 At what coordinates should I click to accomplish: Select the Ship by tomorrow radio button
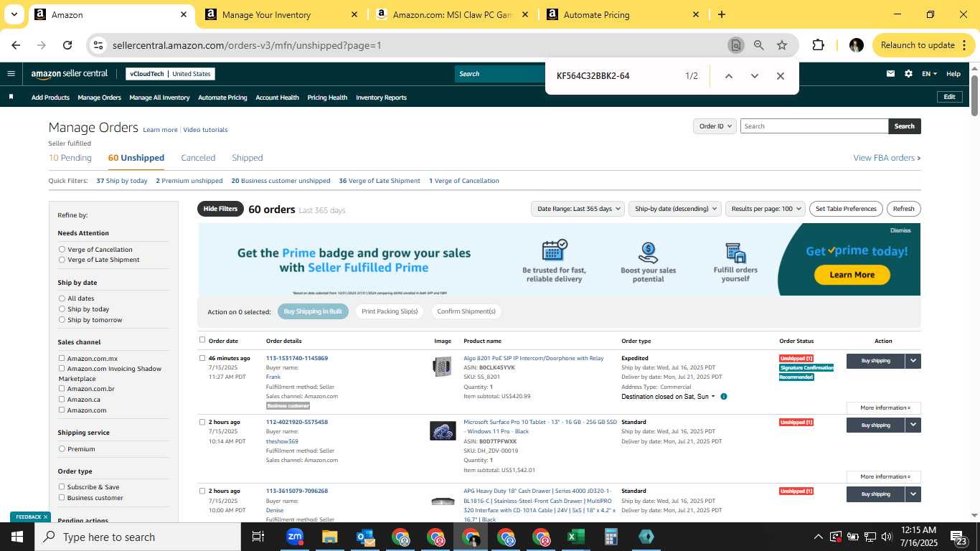[x=62, y=320]
